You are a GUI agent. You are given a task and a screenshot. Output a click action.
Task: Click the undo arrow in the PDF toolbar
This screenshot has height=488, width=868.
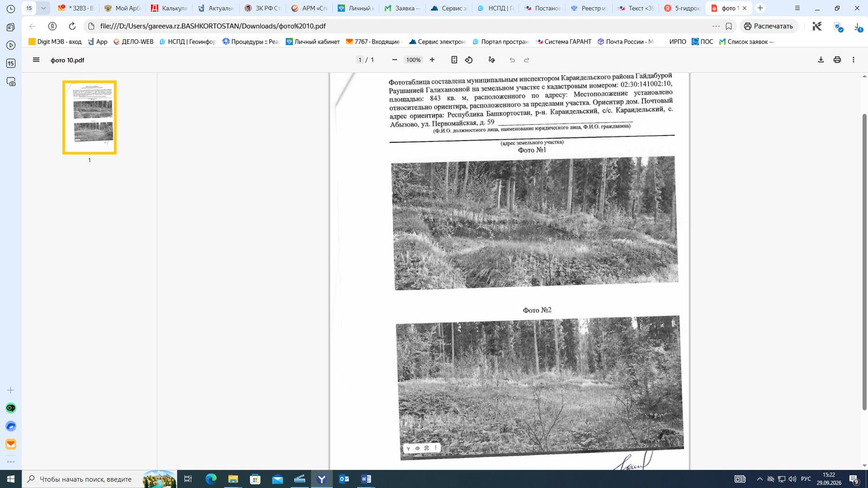point(512,60)
